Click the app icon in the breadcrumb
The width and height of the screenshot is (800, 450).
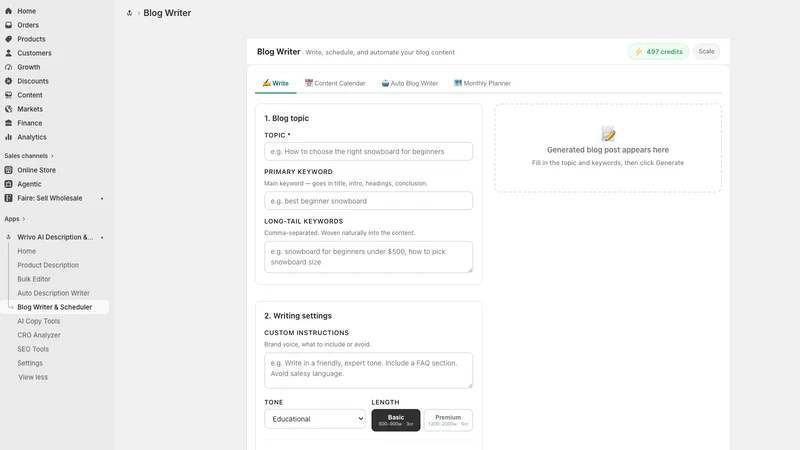pos(129,13)
